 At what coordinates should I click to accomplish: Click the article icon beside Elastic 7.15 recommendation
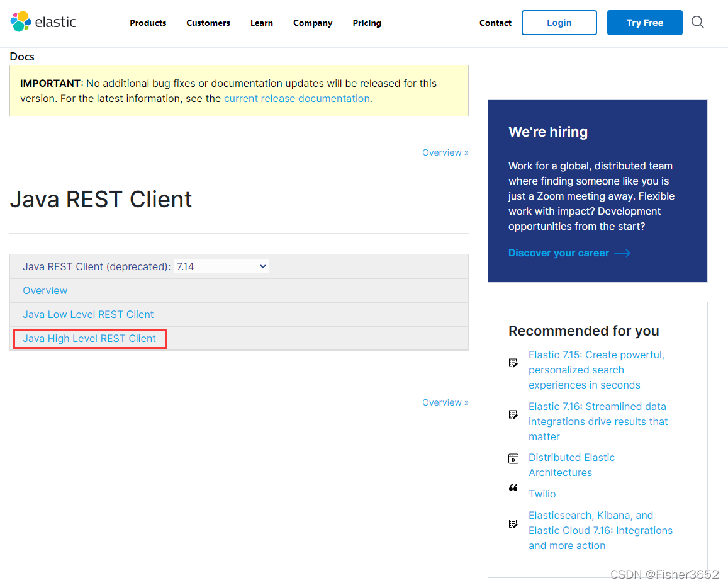(x=513, y=363)
